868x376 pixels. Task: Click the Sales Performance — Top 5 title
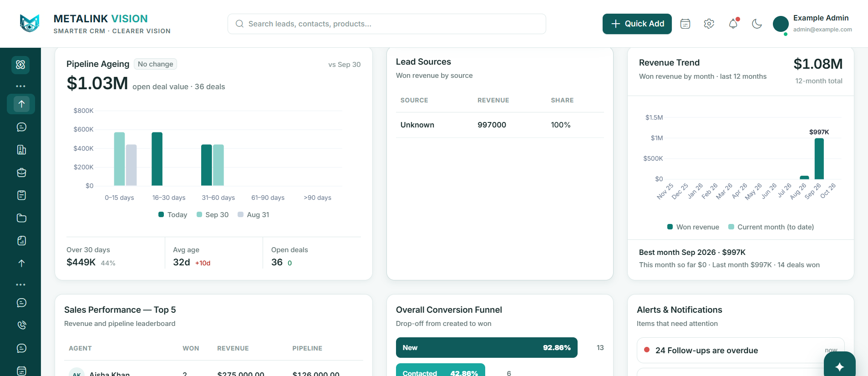[120, 310]
